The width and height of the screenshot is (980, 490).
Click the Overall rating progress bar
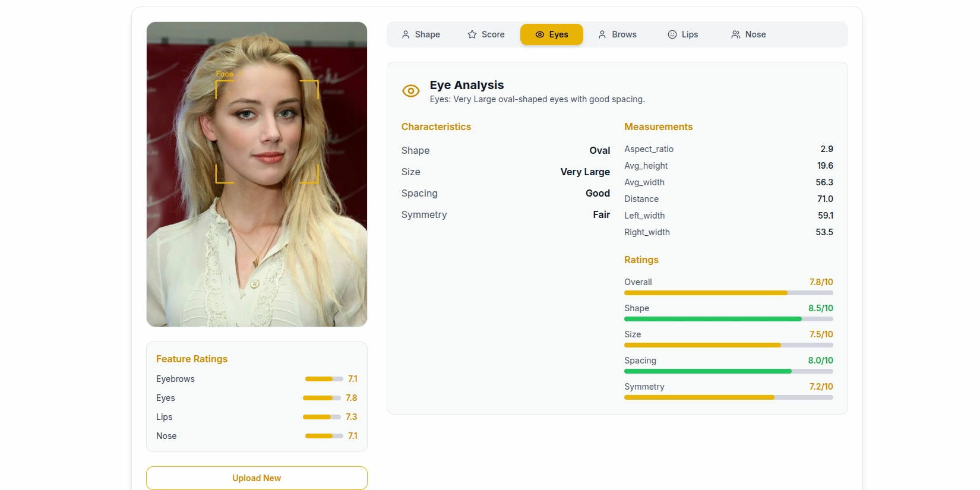click(728, 293)
